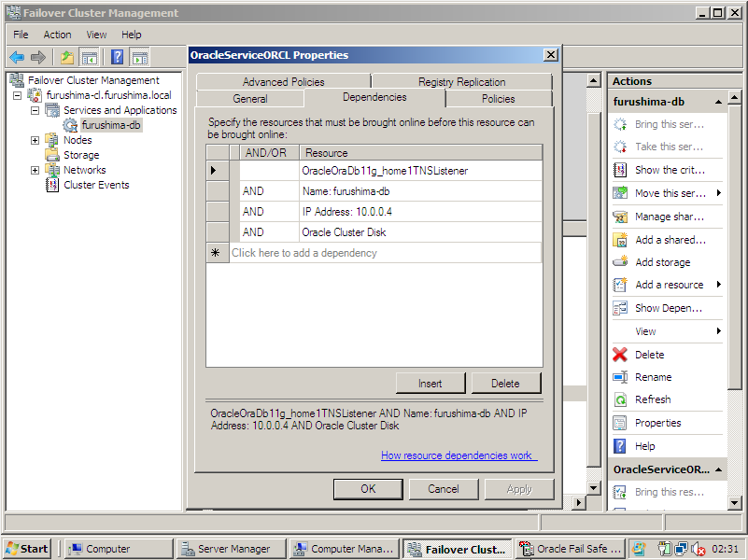Collapse the furushima-db actions section
Image resolution: width=748 pixels, height=560 pixels.
coord(718,102)
